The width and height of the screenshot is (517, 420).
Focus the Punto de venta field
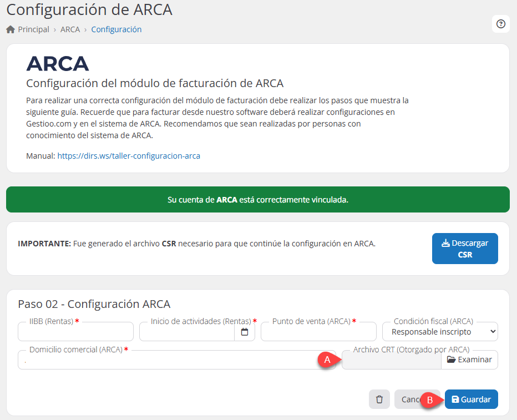pyautogui.click(x=318, y=332)
